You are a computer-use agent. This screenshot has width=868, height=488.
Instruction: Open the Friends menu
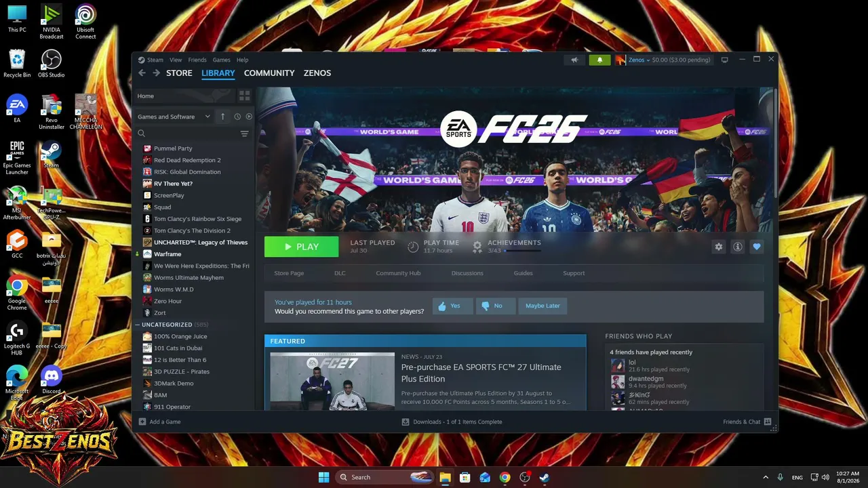pyautogui.click(x=197, y=60)
